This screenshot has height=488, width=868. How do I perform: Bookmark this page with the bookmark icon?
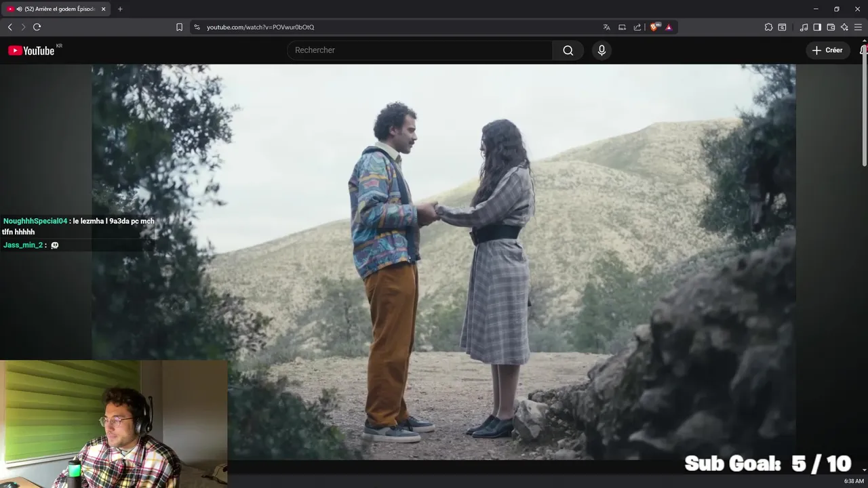pos(179,27)
